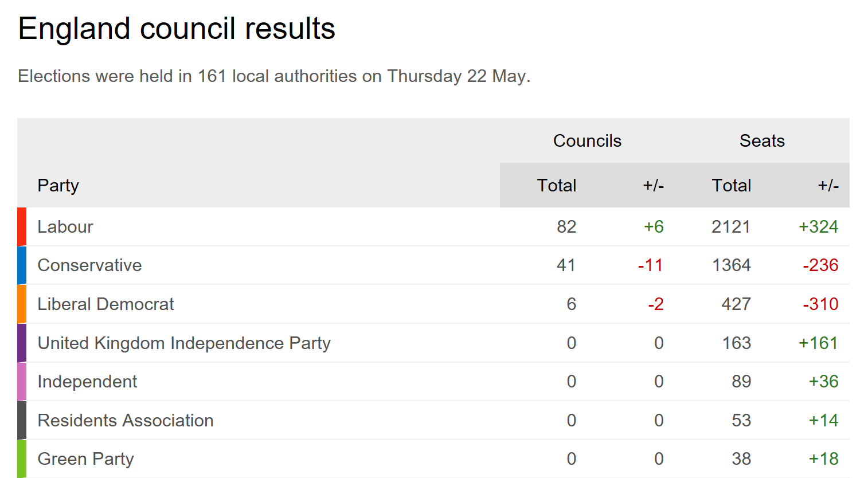Screen dimensions: 868x478
Task: Click the grey Residents Association color bar
Action: [22, 421]
